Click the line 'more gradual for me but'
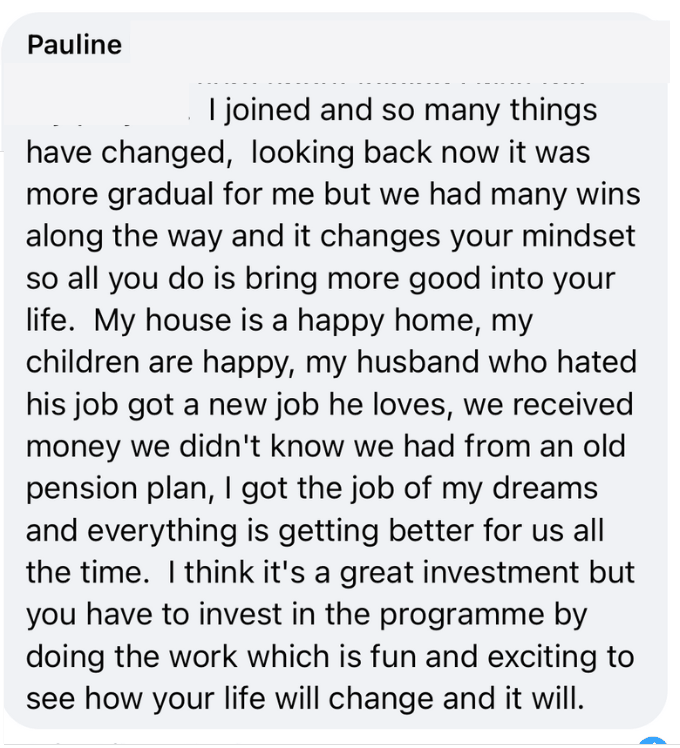The image size is (680, 748). [x=333, y=195]
